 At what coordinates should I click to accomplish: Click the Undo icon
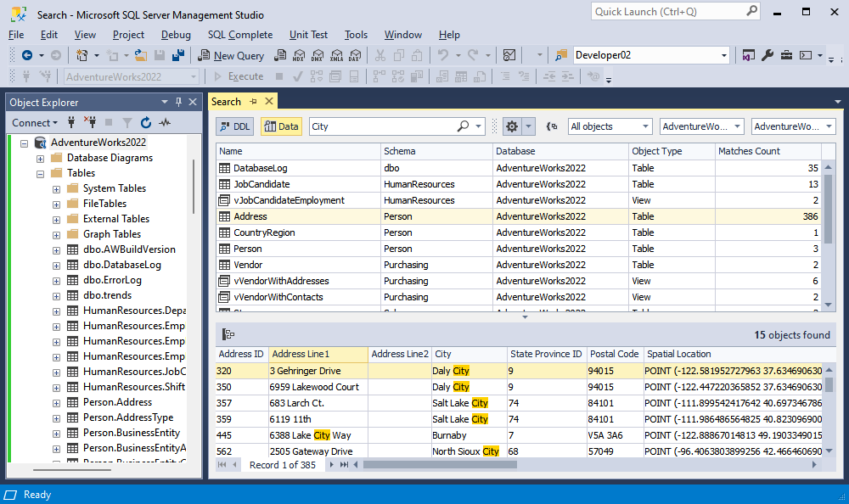coord(443,54)
